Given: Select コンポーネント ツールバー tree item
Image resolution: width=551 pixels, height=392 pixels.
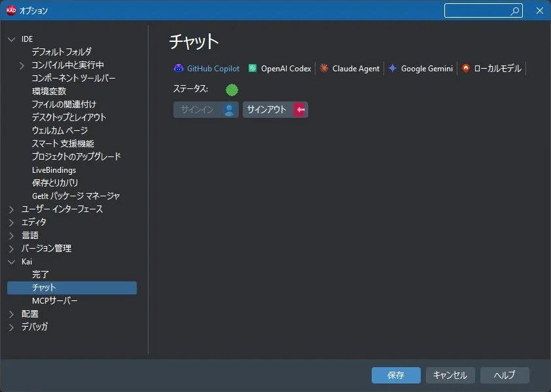Looking at the screenshot, I should click(73, 78).
